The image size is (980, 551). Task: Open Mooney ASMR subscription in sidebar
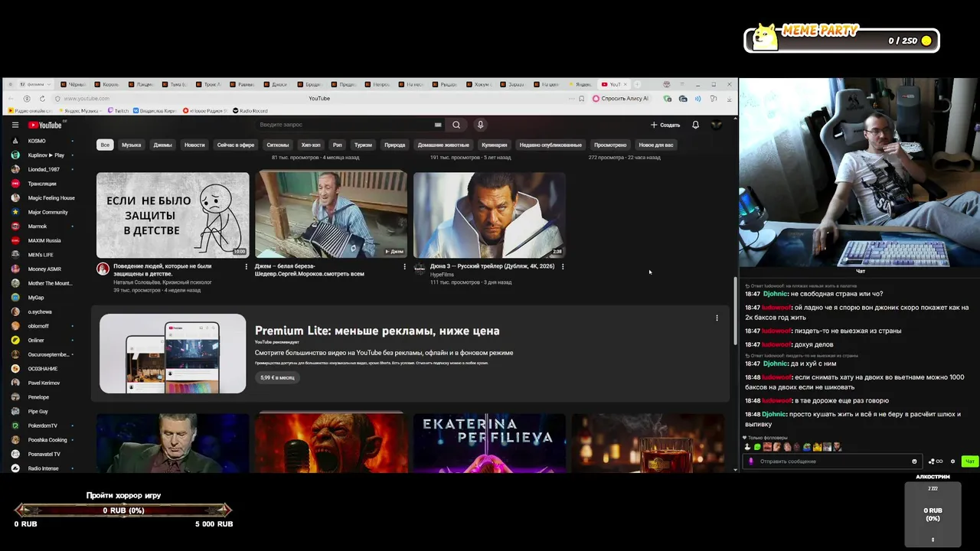(43, 269)
